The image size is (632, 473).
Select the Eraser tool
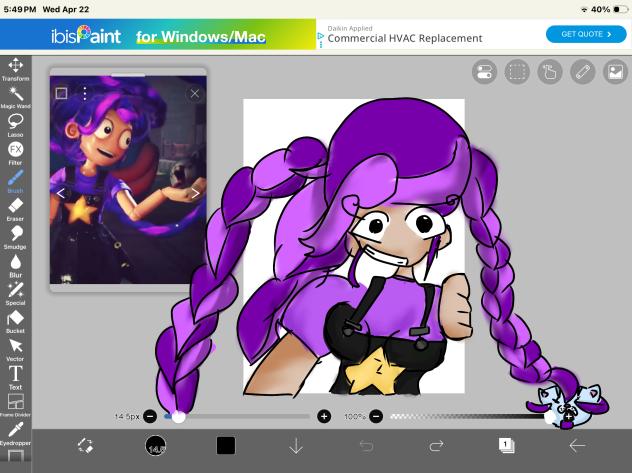15,210
